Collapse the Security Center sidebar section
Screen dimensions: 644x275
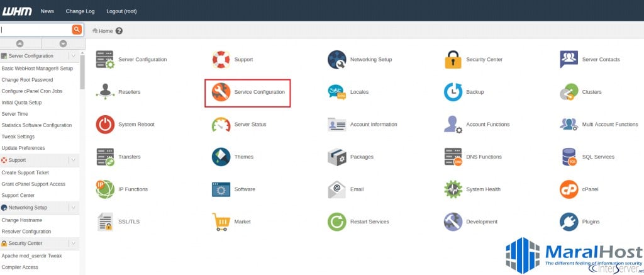point(73,244)
